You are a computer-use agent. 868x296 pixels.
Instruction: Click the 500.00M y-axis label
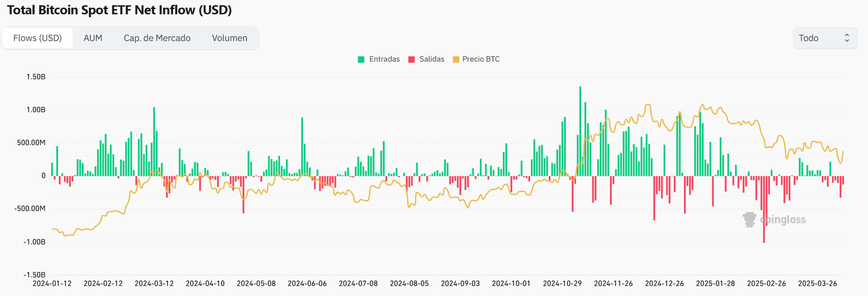click(x=32, y=143)
